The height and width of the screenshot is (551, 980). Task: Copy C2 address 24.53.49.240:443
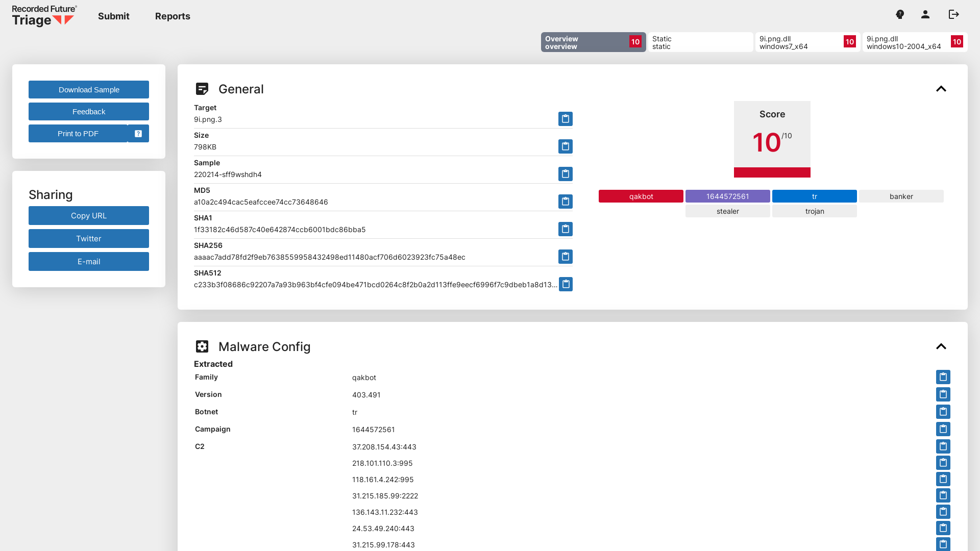943,528
